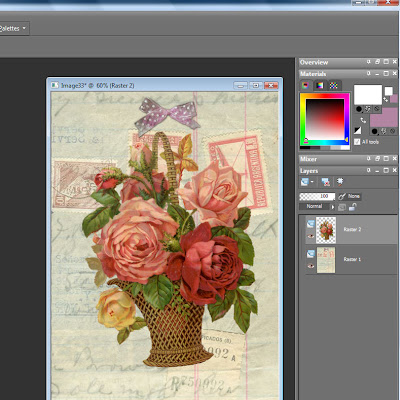Toggle background Texture button

[384, 131]
